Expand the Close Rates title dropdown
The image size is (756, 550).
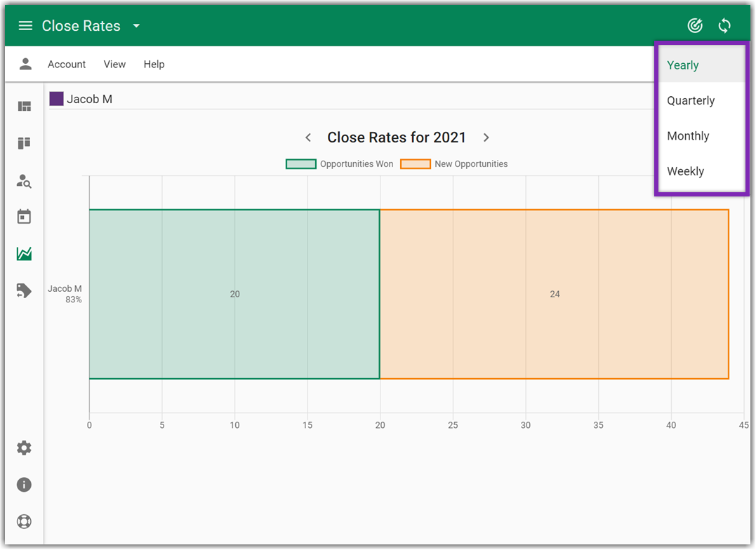point(135,25)
